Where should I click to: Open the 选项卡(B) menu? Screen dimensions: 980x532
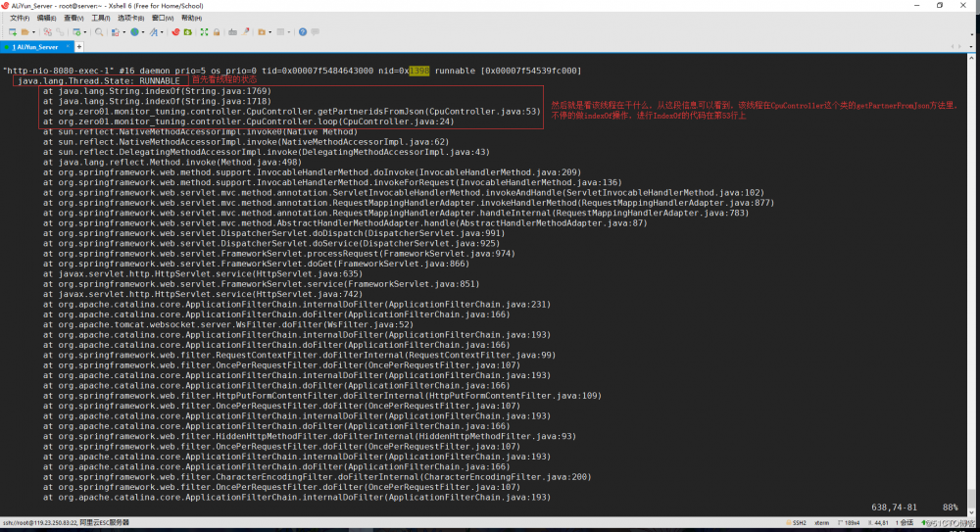click(x=130, y=19)
